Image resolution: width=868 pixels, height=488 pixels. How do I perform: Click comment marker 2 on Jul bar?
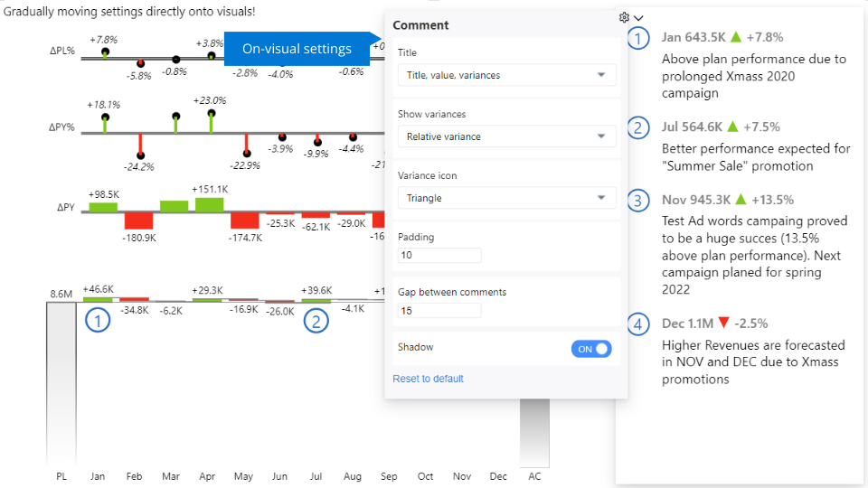point(316,320)
